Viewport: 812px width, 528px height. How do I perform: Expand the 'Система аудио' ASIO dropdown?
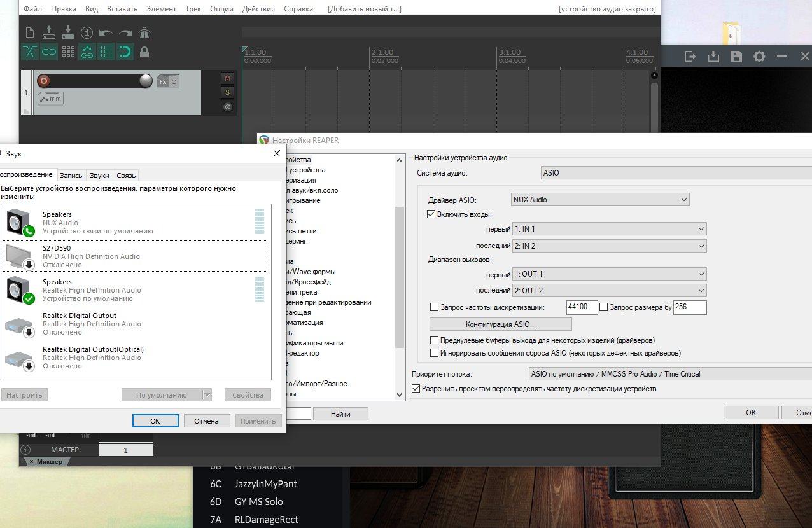(676, 172)
